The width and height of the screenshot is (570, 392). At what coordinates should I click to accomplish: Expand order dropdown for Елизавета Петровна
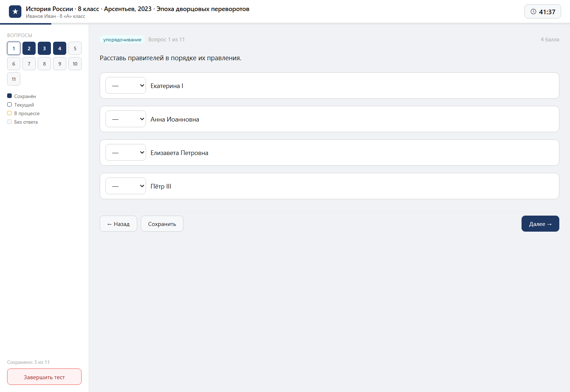tap(126, 153)
